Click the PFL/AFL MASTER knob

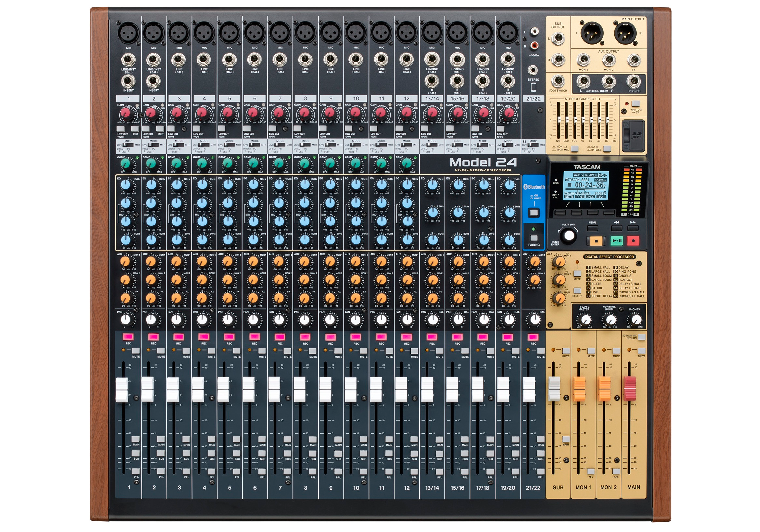click(586, 320)
